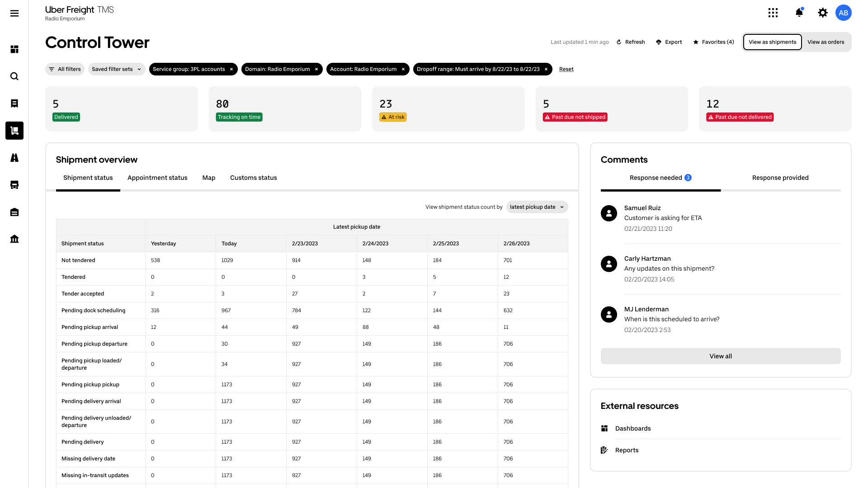Image resolution: width=868 pixels, height=488 pixels.
Task: Expand the Saved filter sets dropdown
Action: tap(117, 69)
